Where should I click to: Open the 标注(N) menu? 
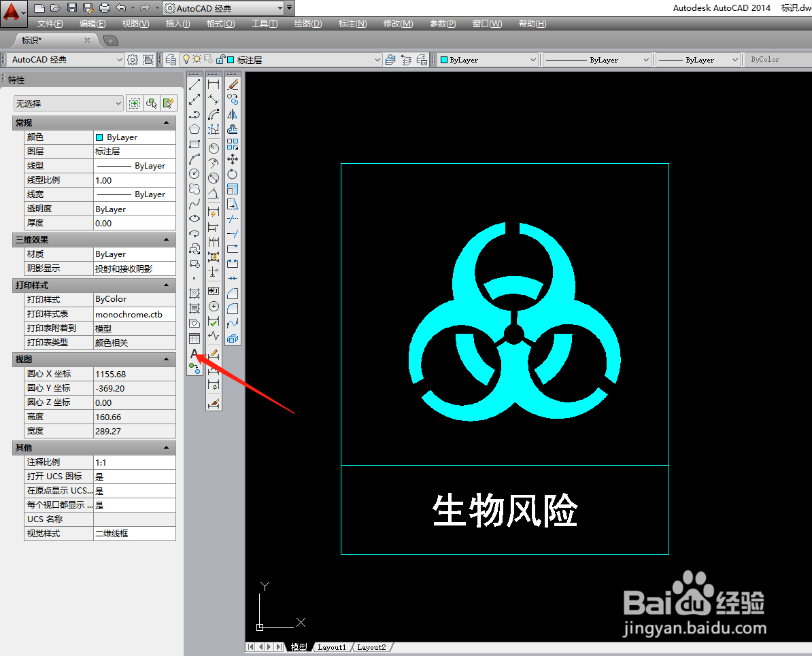click(352, 24)
